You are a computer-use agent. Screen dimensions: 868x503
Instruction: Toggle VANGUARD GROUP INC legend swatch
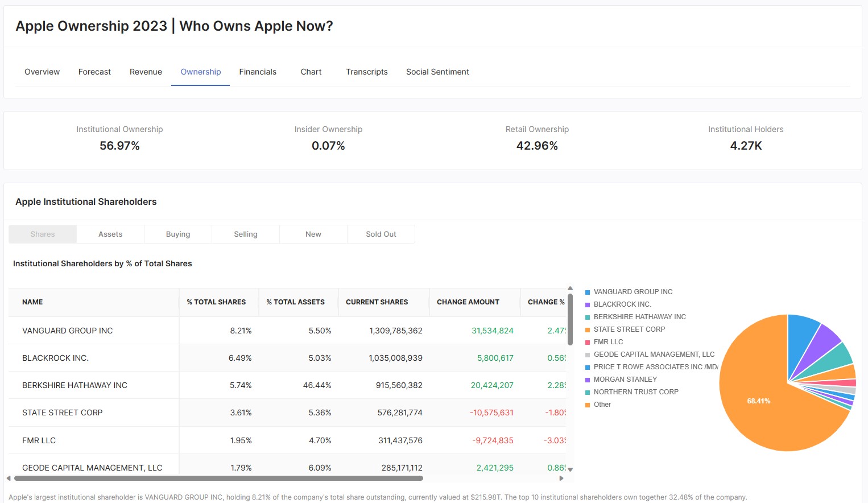click(588, 292)
